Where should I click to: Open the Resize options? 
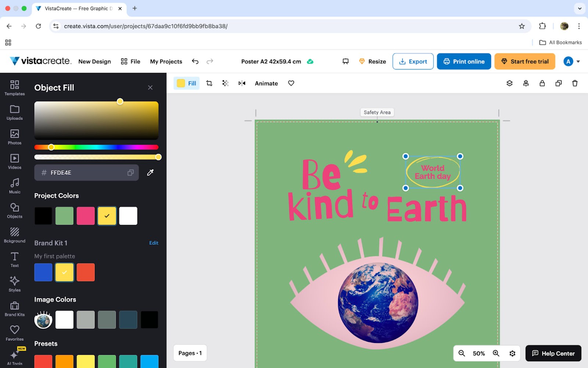pyautogui.click(x=372, y=61)
